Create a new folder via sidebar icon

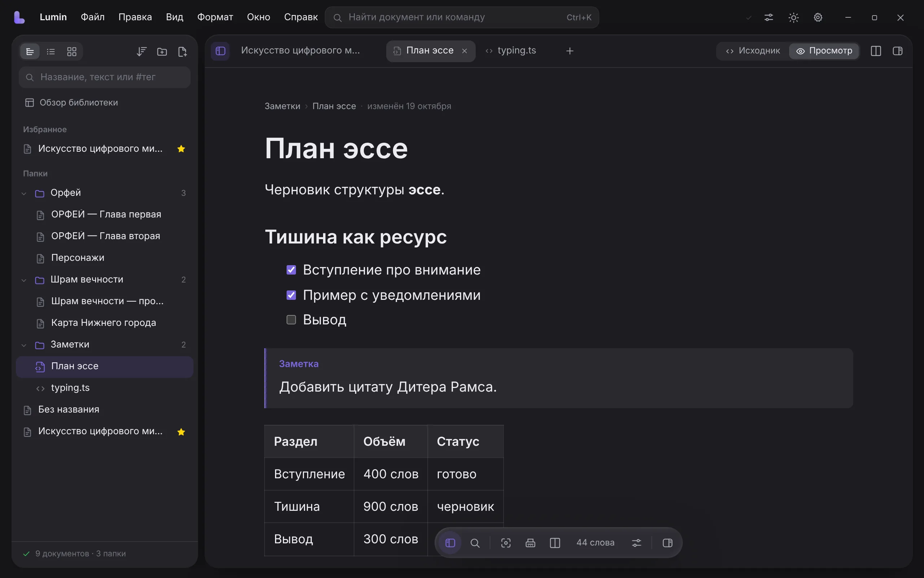click(x=162, y=52)
